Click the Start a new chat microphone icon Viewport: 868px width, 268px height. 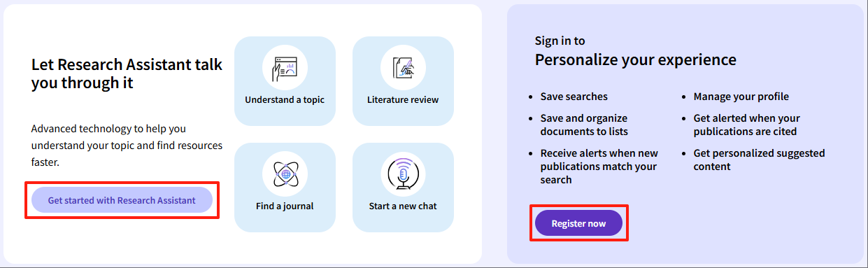pyautogui.click(x=403, y=174)
